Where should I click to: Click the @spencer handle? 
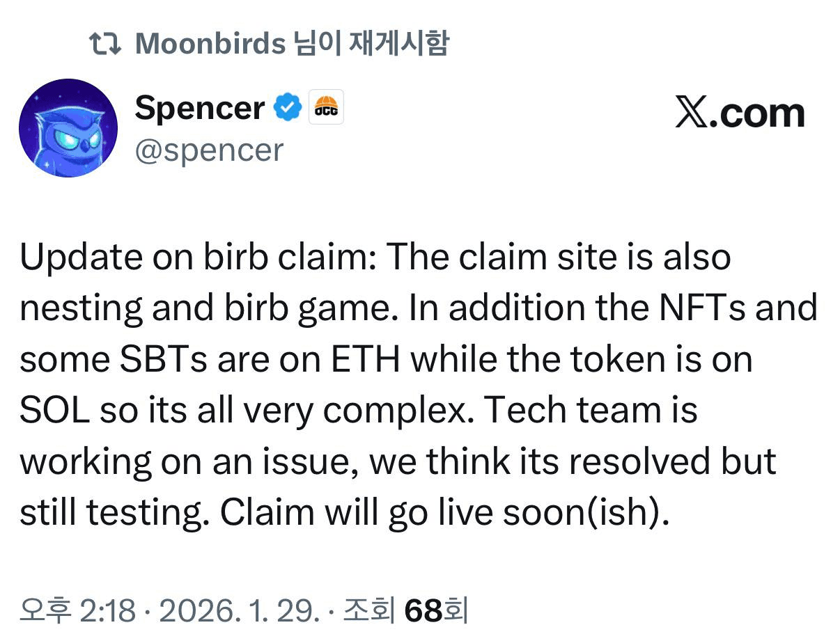point(209,150)
